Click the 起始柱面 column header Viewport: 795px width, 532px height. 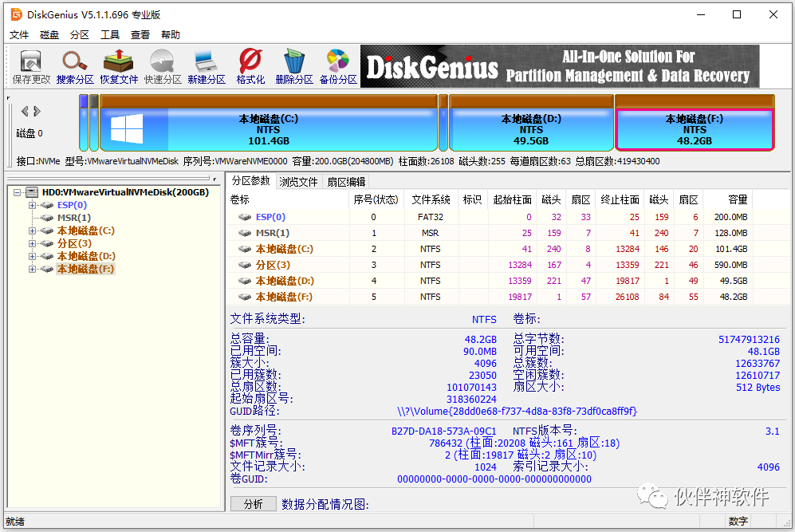513,200
